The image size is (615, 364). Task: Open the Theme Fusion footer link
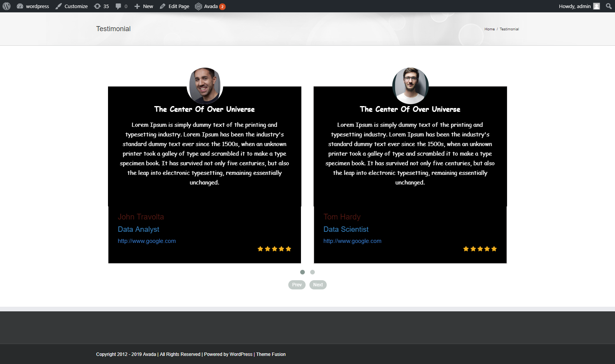pos(271,354)
